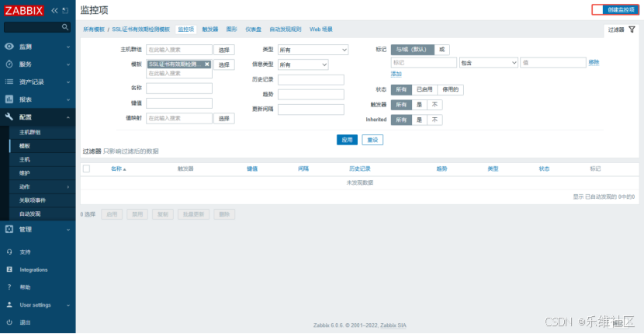This screenshot has width=644, height=334.
Task: Collapse sidebar with double-chevron icon
Action: click(54, 11)
